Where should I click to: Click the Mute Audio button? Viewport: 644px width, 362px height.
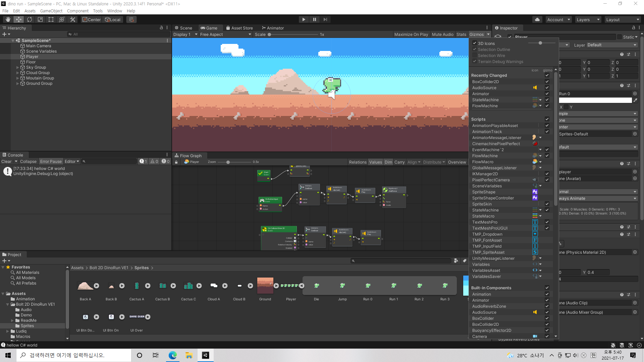443,35
